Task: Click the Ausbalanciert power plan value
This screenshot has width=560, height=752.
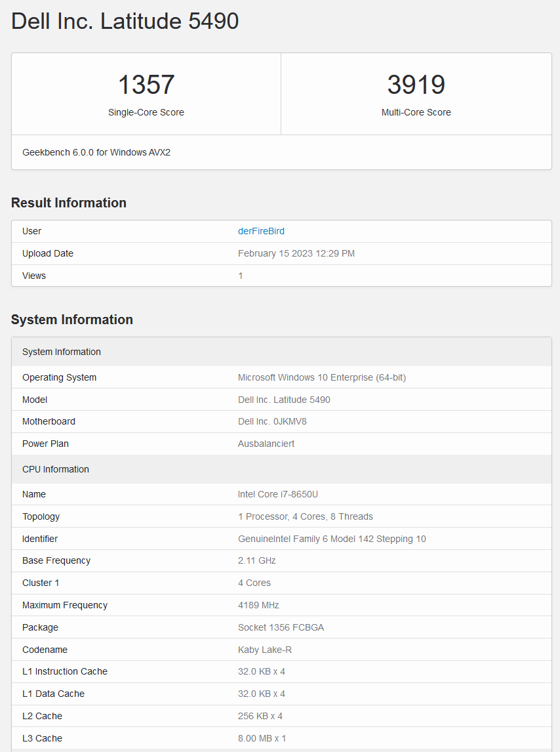Action: [266, 444]
